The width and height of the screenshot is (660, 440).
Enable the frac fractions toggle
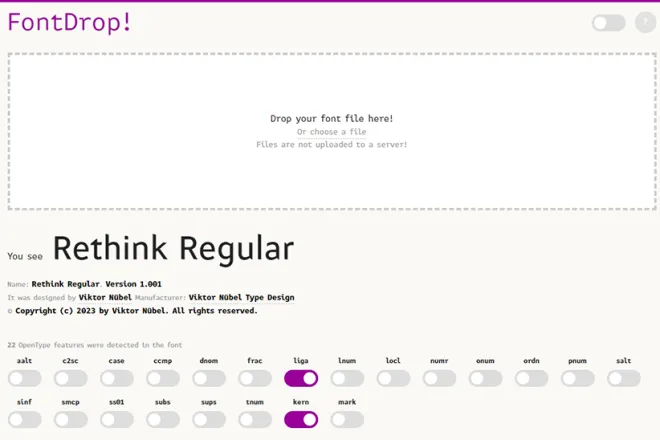pyautogui.click(x=255, y=378)
